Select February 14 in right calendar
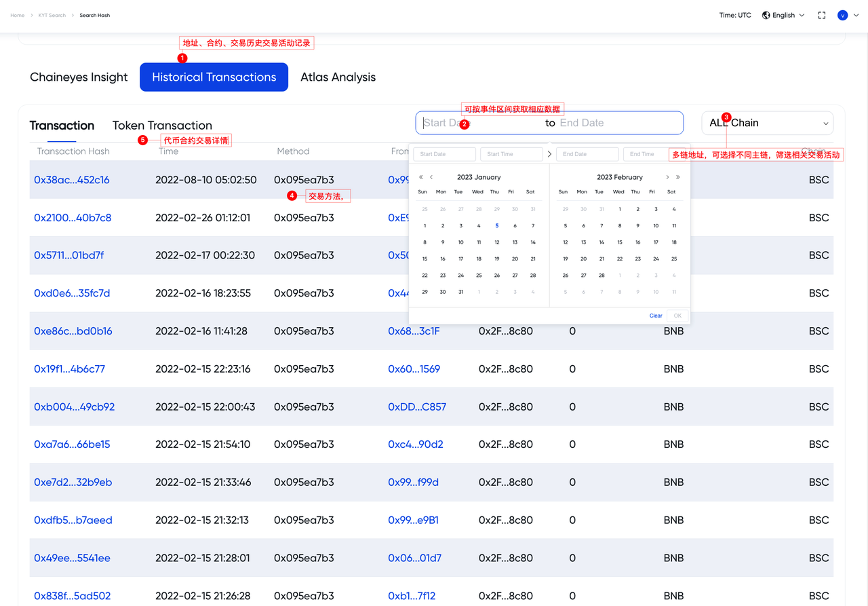 [601, 242]
